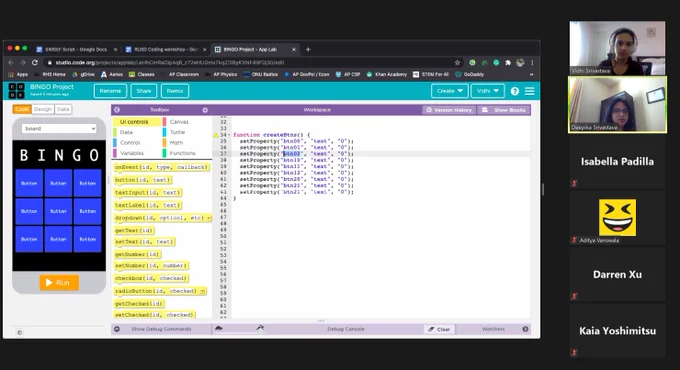Click the turtle slow speed icon
This screenshot has height=370, width=680.
[219, 328]
